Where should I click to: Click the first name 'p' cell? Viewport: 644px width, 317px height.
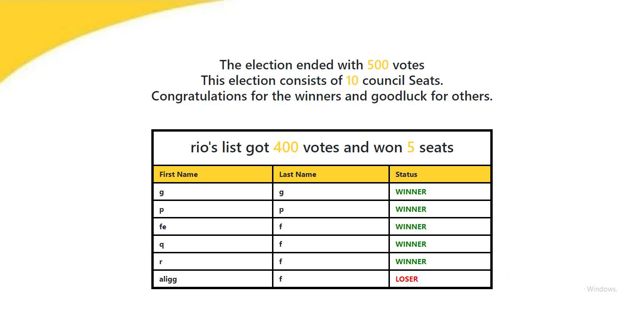(162, 209)
